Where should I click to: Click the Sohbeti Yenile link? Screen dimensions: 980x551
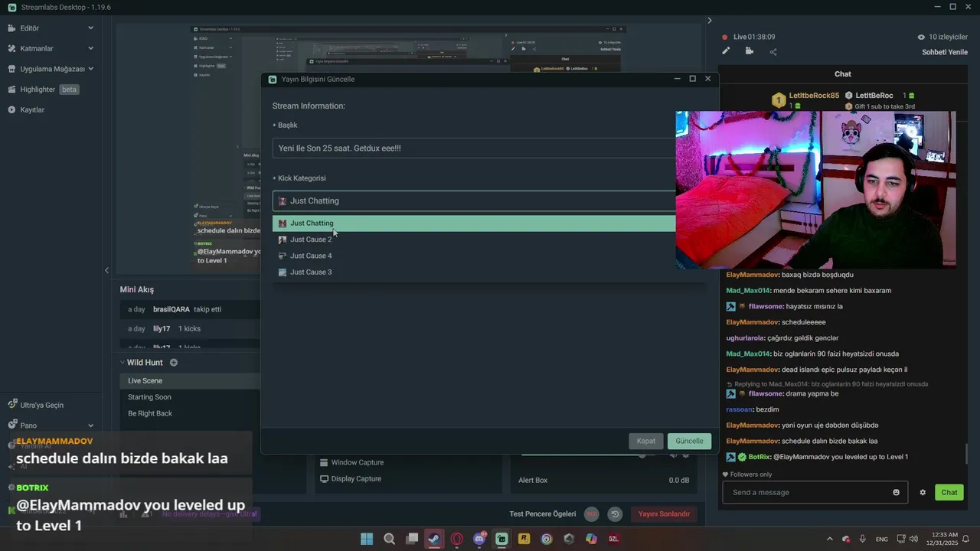pos(945,52)
